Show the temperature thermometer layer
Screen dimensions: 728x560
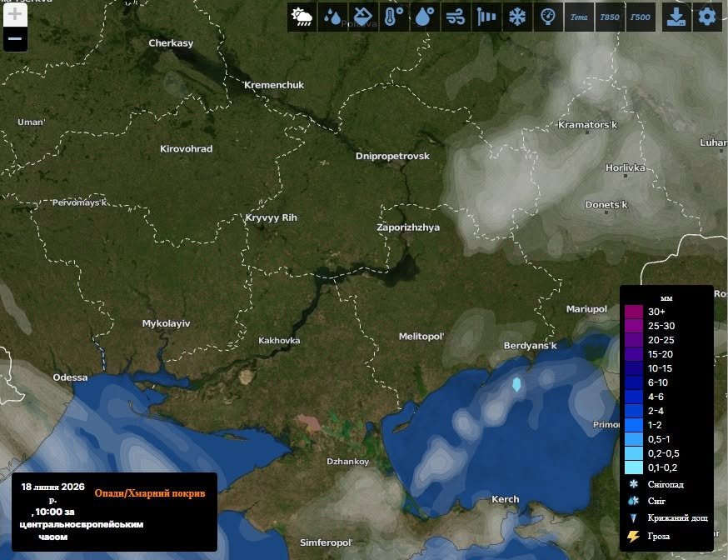point(394,17)
